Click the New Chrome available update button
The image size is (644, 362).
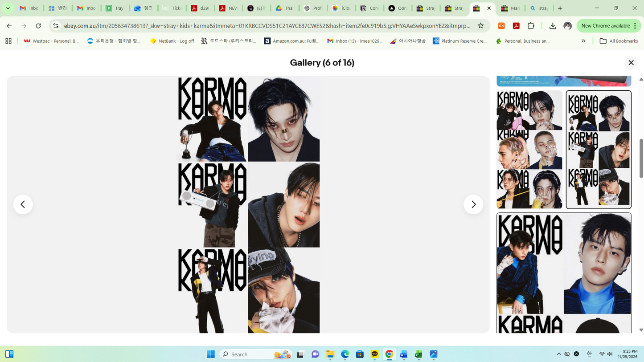[610, 26]
